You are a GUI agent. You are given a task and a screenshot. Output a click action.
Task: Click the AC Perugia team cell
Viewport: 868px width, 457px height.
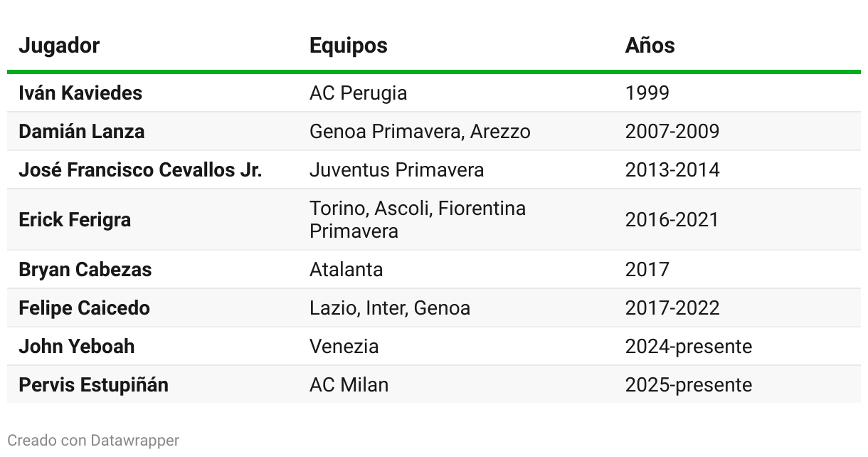[x=359, y=93]
